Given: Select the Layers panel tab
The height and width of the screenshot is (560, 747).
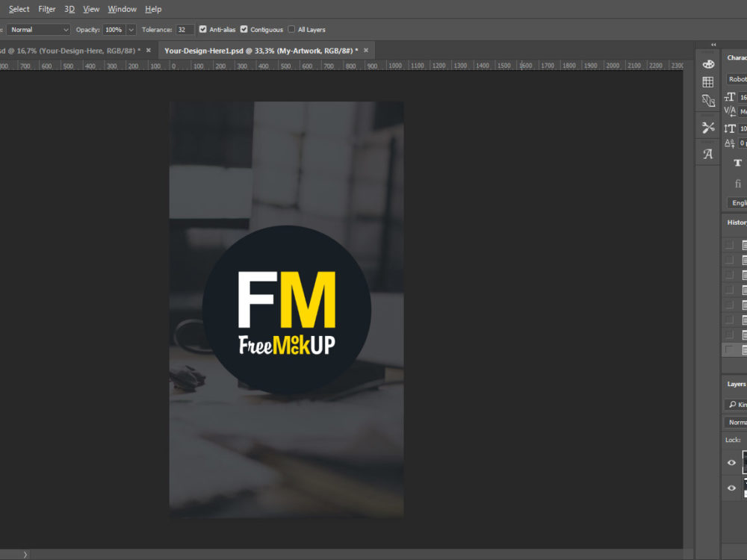Looking at the screenshot, I should [x=737, y=384].
